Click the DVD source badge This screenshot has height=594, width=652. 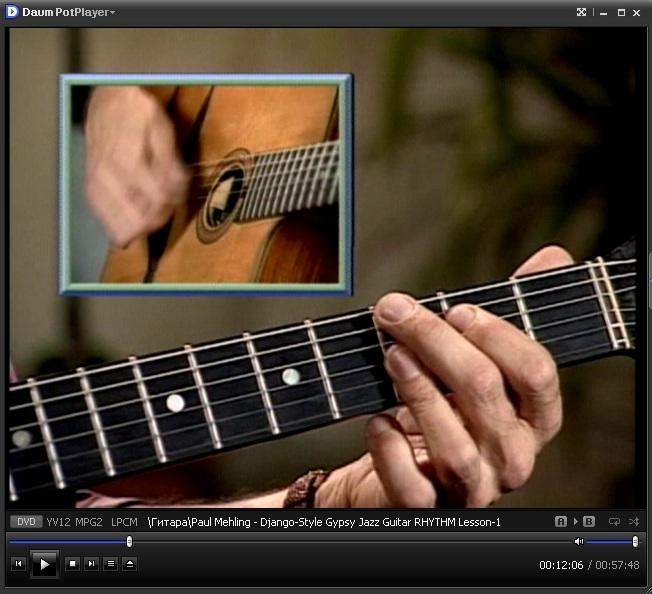point(26,521)
